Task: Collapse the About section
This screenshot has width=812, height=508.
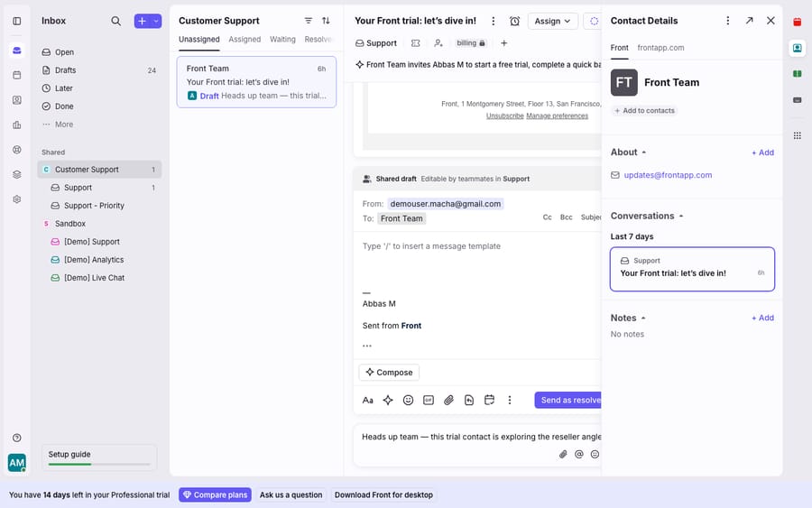Action: click(x=643, y=152)
